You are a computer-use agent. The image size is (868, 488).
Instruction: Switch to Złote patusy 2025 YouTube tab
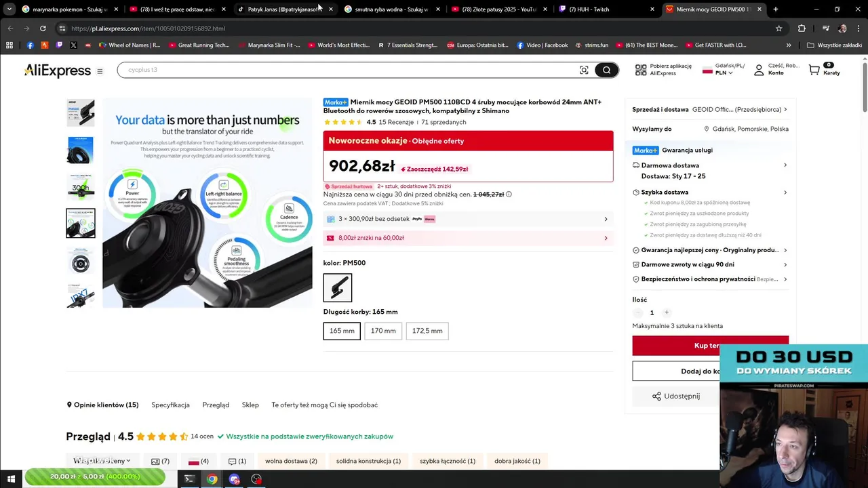[498, 9]
